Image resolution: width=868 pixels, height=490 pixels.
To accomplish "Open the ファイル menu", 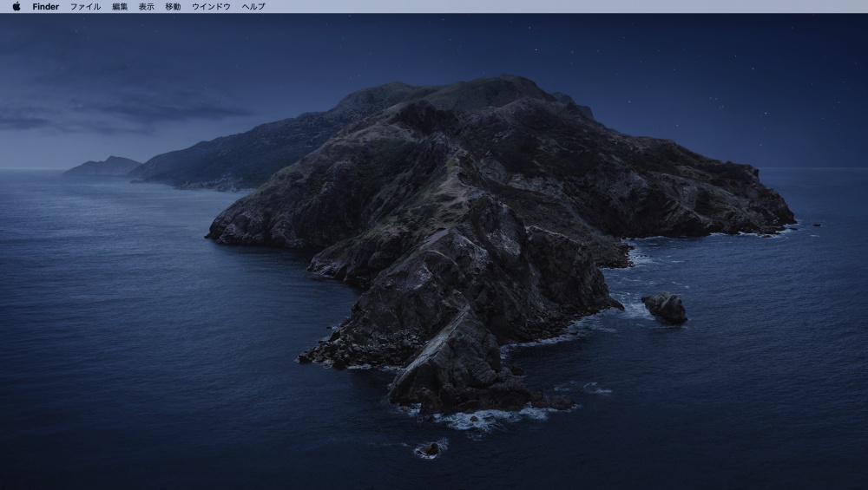I will pos(85,7).
